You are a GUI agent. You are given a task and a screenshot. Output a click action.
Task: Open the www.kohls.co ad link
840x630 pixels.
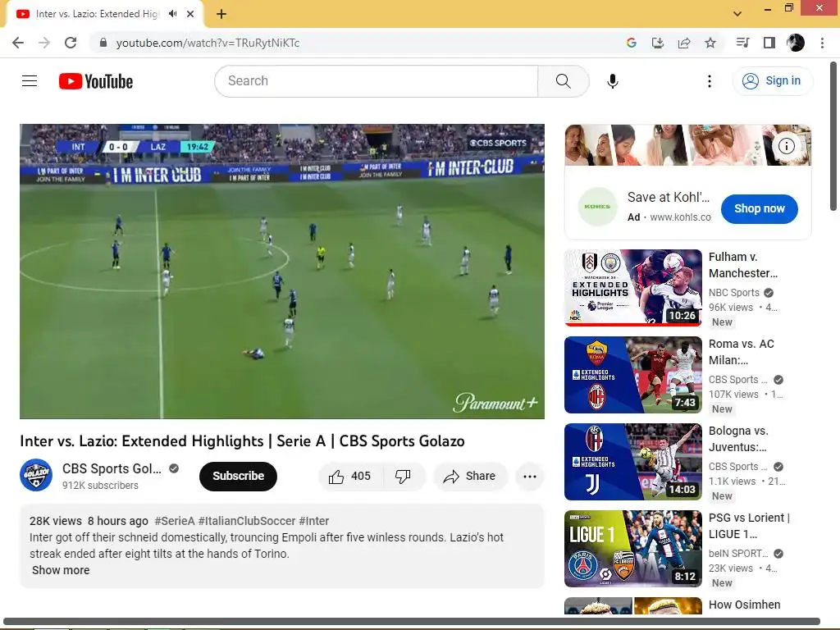pyautogui.click(x=680, y=217)
